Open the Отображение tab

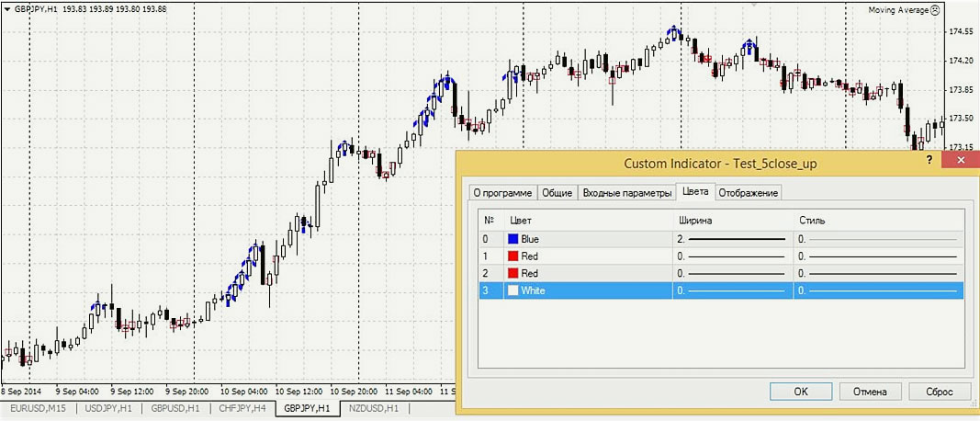click(749, 192)
